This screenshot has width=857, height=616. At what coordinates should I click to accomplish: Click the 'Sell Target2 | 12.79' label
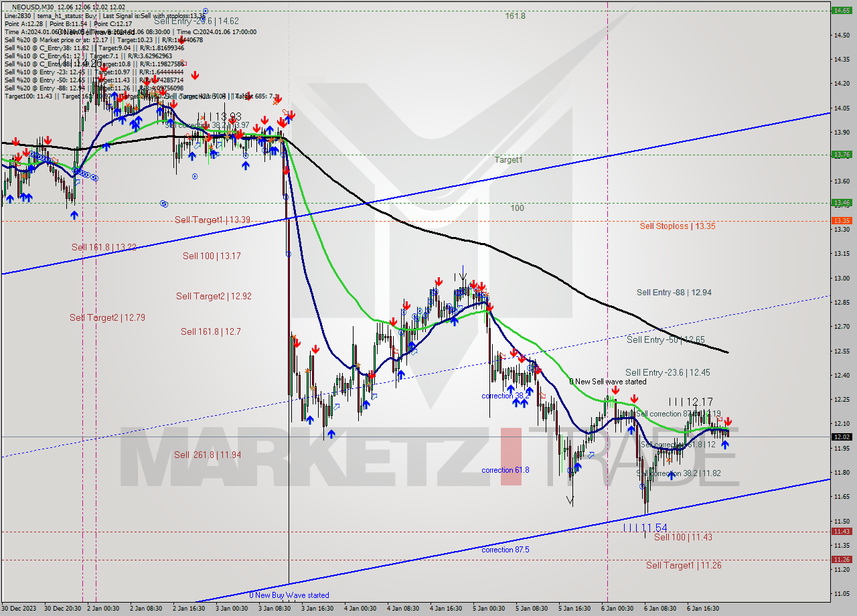click(x=107, y=317)
